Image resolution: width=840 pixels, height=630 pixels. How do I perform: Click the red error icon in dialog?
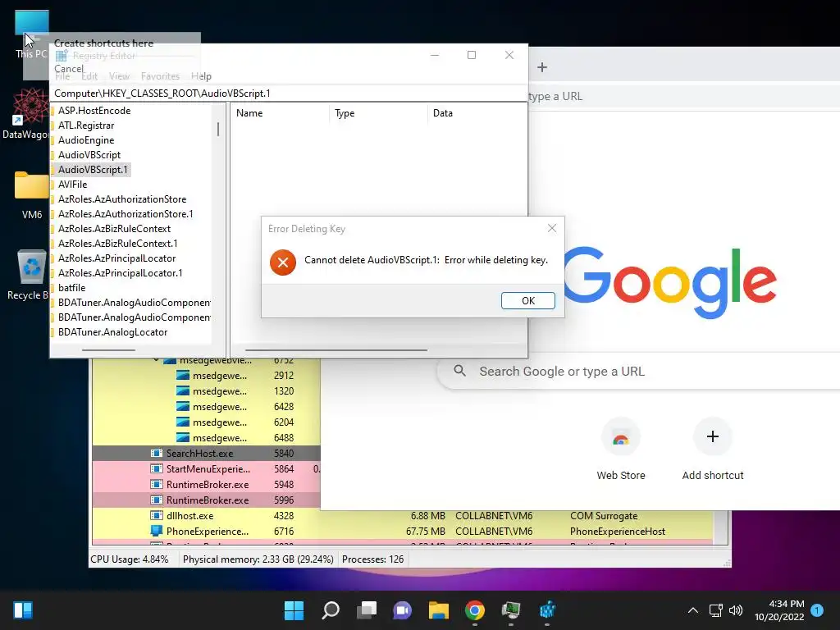pyautogui.click(x=283, y=262)
